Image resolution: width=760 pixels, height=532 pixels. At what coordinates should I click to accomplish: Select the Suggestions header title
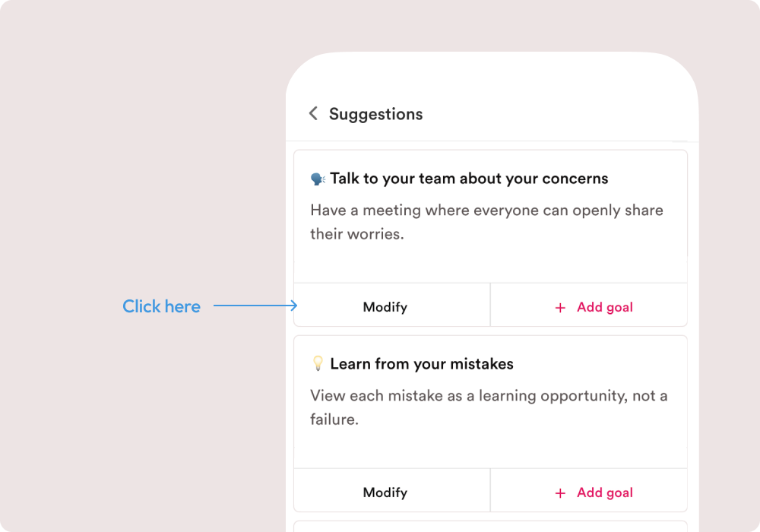375,114
